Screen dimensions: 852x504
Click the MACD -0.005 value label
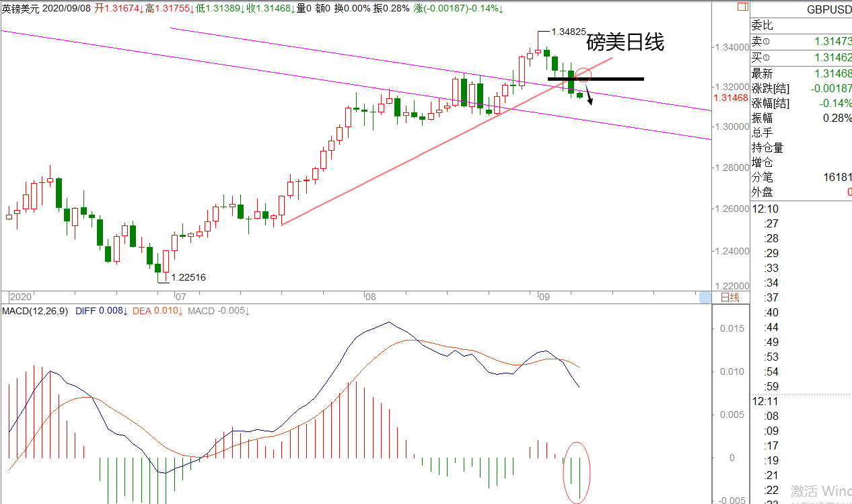click(x=218, y=311)
